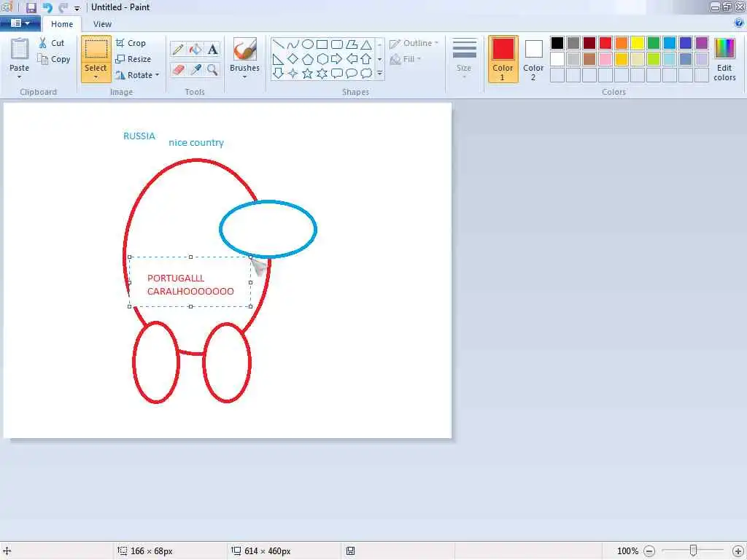Choose the Five-point star shape
Image resolution: width=747 pixels, height=560 pixels.
click(308, 74)
